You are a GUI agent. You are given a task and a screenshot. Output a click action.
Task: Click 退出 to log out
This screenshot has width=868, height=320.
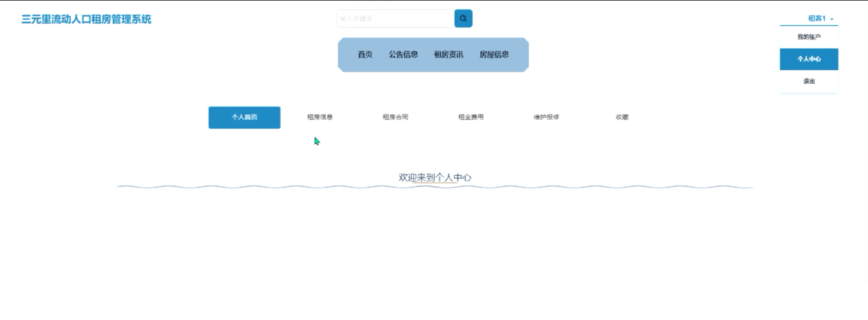point(809,81)
